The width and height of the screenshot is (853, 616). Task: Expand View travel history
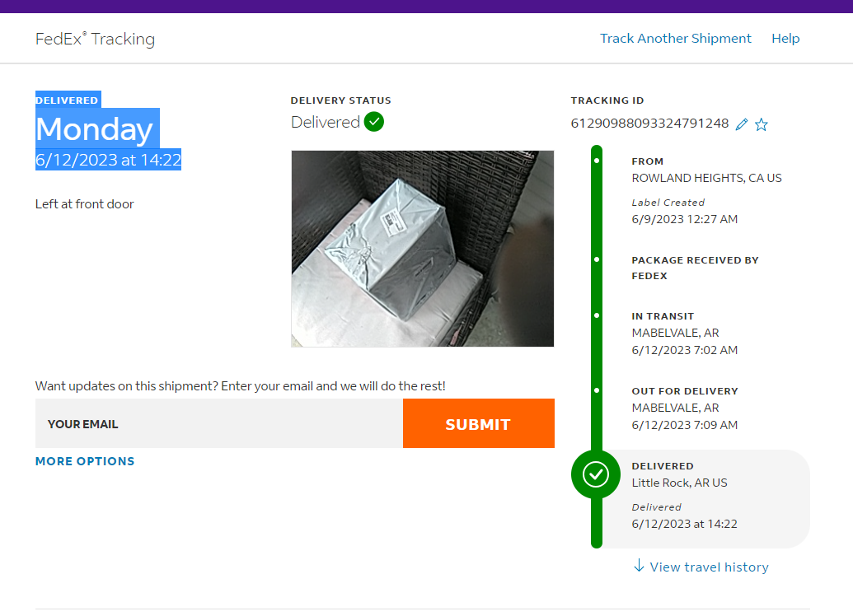click(x=709, y=567)
